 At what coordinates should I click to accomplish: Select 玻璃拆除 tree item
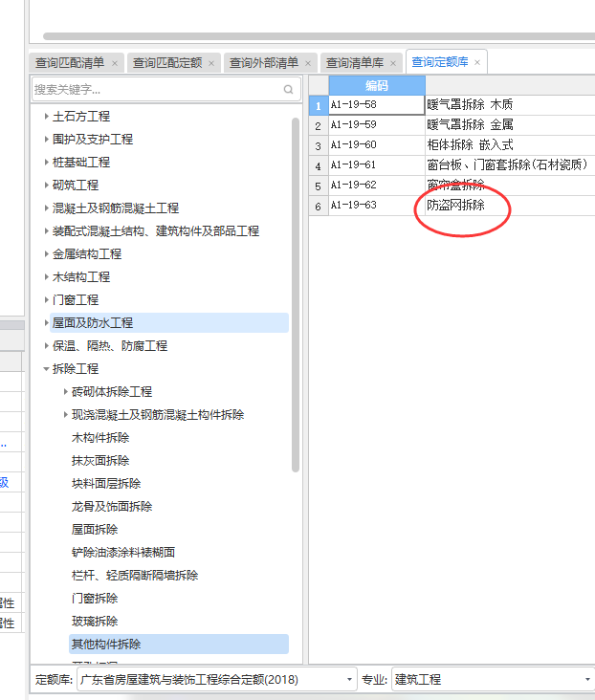click(x=95, y=621)
